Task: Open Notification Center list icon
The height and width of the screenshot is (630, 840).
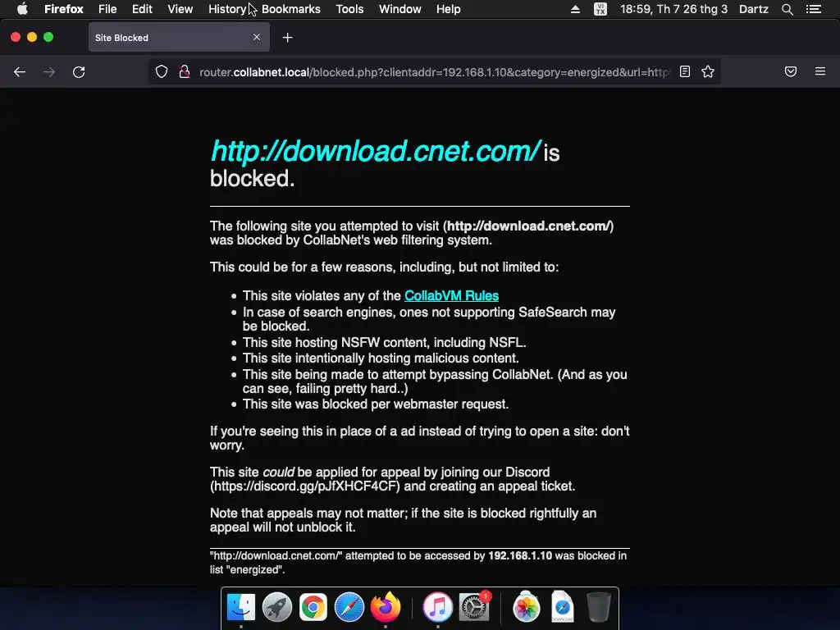Action: (x=814, y=9)
